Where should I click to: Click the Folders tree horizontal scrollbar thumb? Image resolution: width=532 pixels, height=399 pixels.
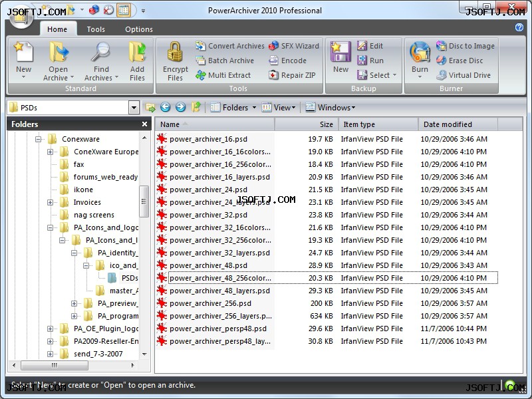tap(55, 365)
